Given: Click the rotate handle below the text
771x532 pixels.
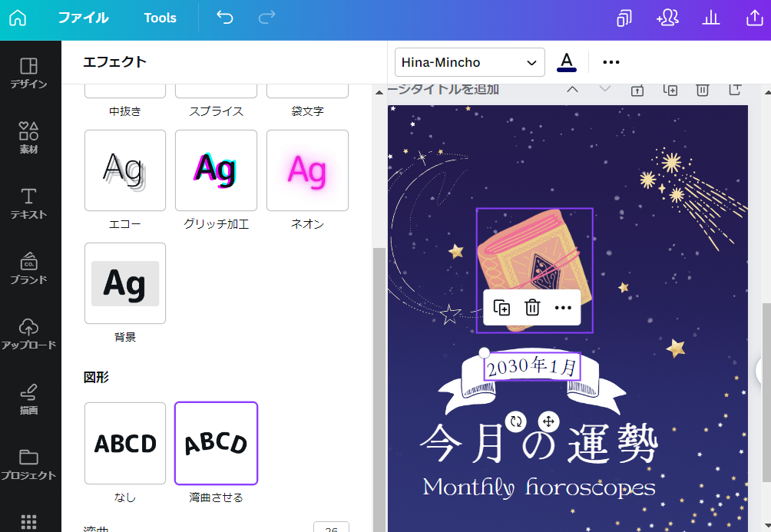Looking at the screenshot, I should (516, 421).
